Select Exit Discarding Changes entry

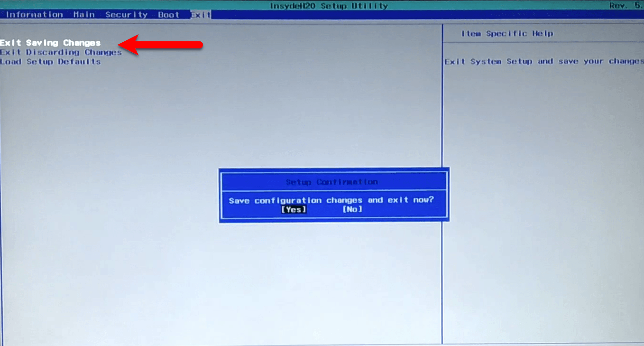tap(61, 52)
